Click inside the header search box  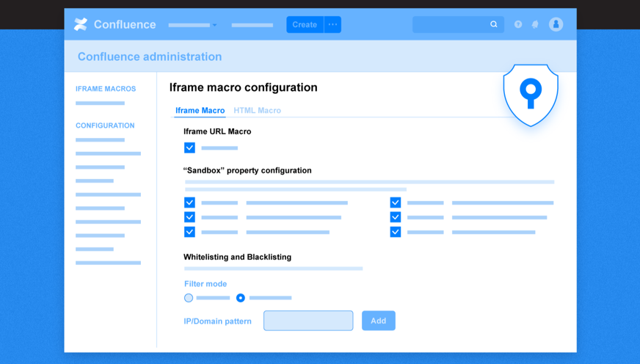point(458,24)
